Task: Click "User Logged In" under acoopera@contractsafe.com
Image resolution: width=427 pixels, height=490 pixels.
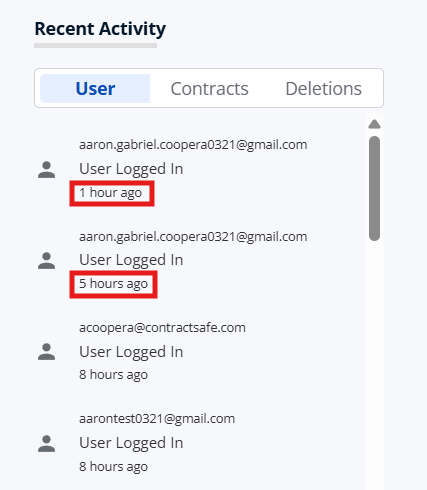Action: [x=131, y=352]
